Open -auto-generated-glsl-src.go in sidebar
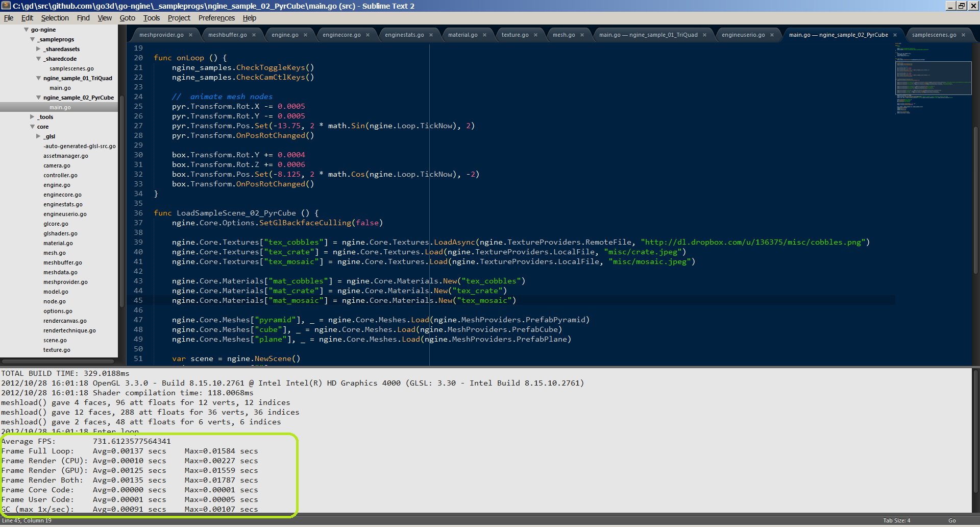The height and width of the screenshot is (527, 980). coord(80,146)
